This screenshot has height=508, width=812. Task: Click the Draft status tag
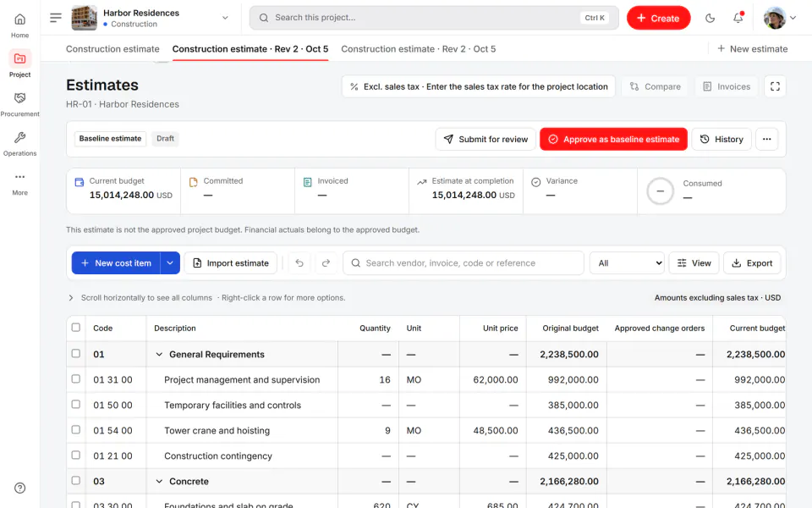click(165, 138)
